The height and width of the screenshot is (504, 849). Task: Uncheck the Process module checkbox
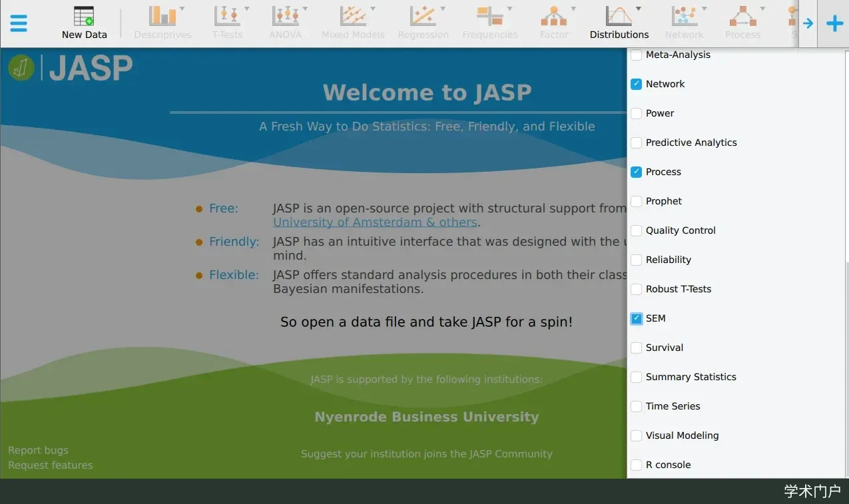click(x=636, y=172)
